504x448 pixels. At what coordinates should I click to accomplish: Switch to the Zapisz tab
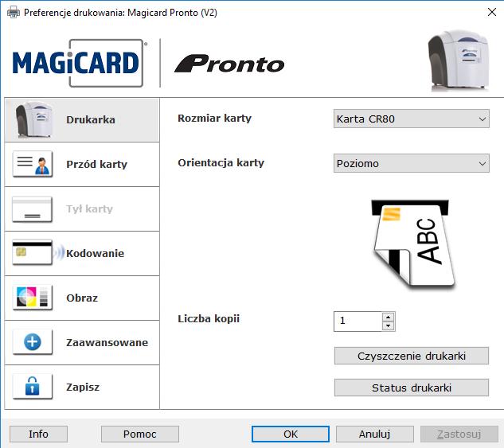(x=82, y=387)
